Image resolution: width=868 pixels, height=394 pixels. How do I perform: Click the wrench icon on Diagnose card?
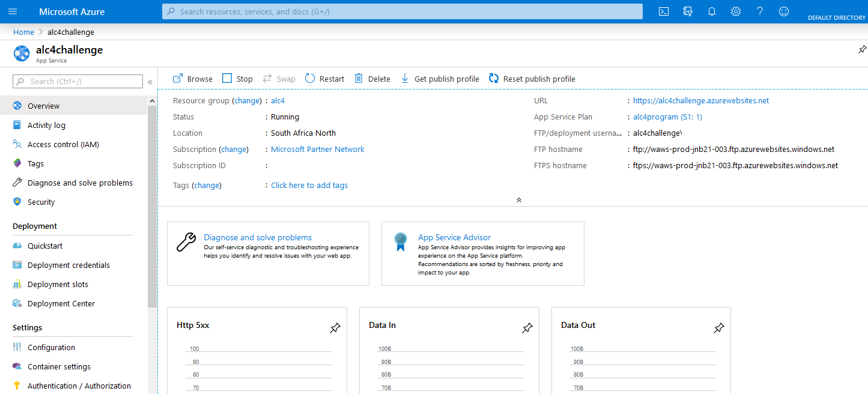point(186,241)
